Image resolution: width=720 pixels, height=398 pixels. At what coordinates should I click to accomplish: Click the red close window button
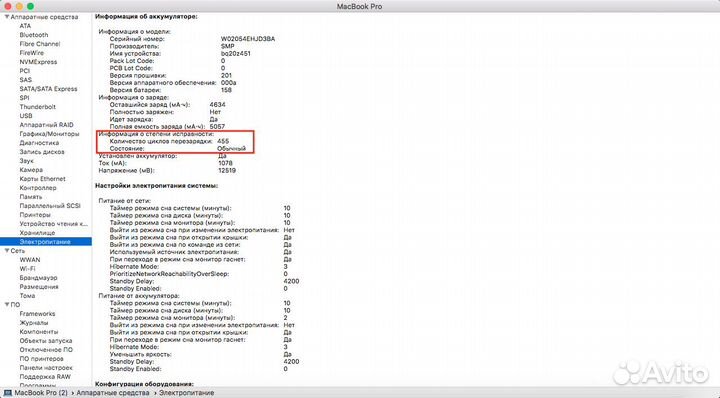(x=8, y=6)
